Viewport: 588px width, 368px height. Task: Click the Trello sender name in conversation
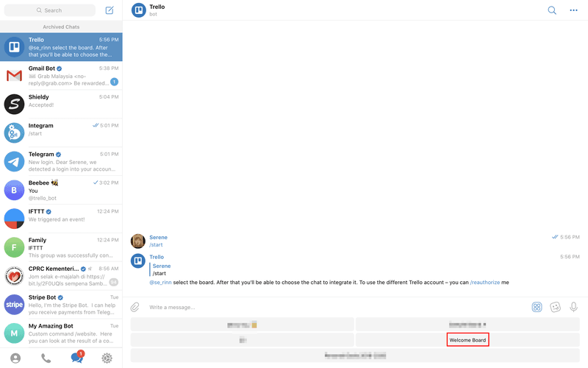click(x=157, y=257)
